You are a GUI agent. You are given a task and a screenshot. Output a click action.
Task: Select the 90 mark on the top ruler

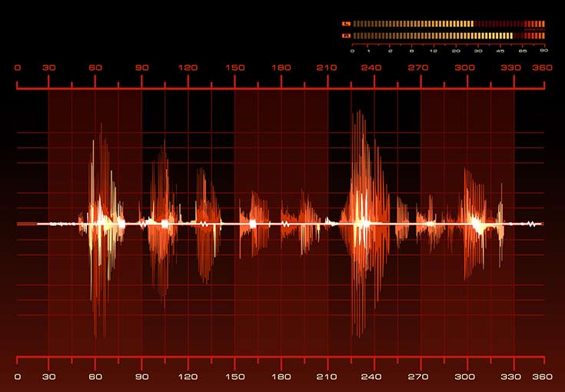(x=142, y=68)
